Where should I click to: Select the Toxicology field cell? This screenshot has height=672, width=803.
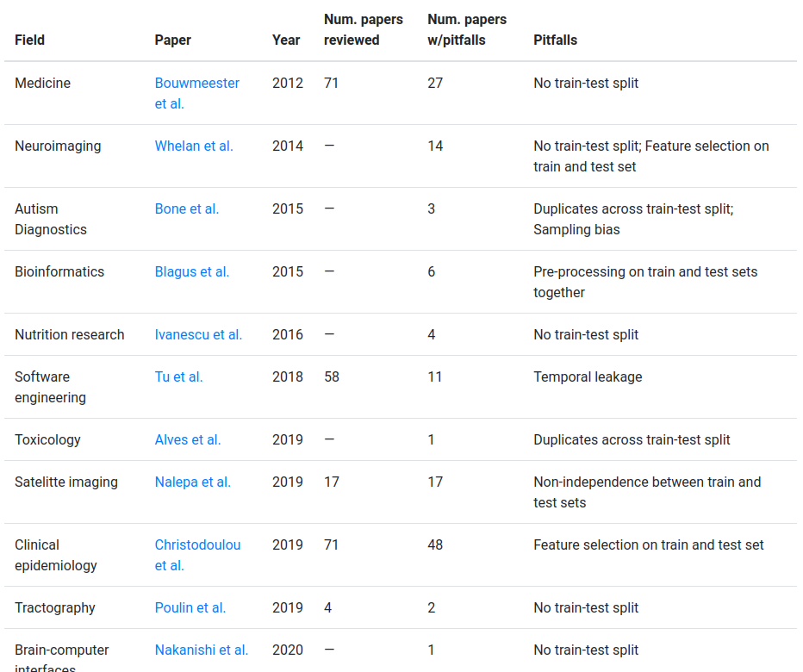[x=47, y=440]
